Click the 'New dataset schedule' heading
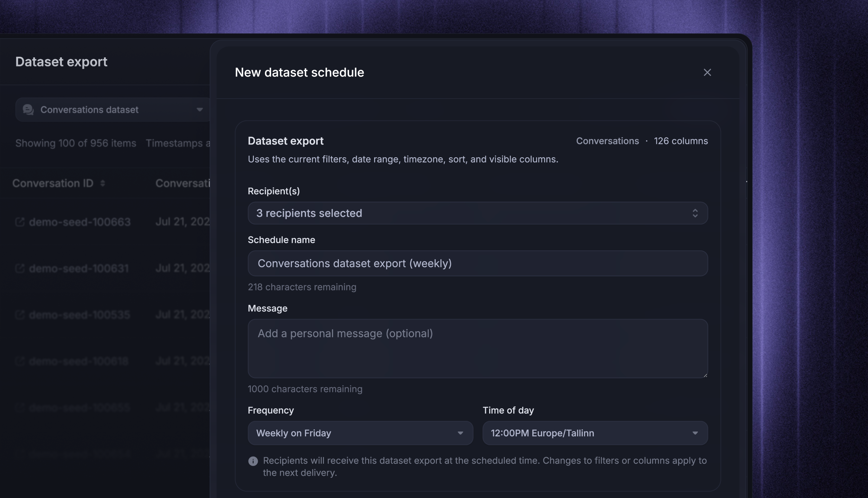The height and width of the screenshot is (498, 868). pos(299,73)
